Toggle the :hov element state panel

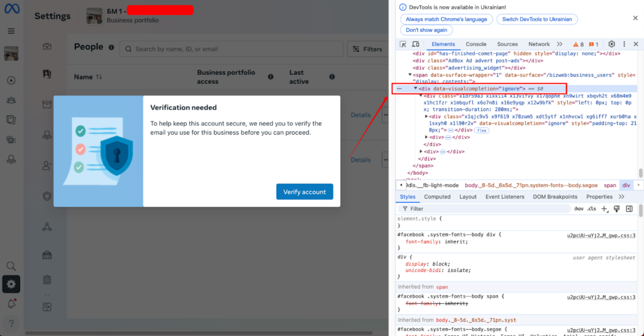[x=579, y=209]
